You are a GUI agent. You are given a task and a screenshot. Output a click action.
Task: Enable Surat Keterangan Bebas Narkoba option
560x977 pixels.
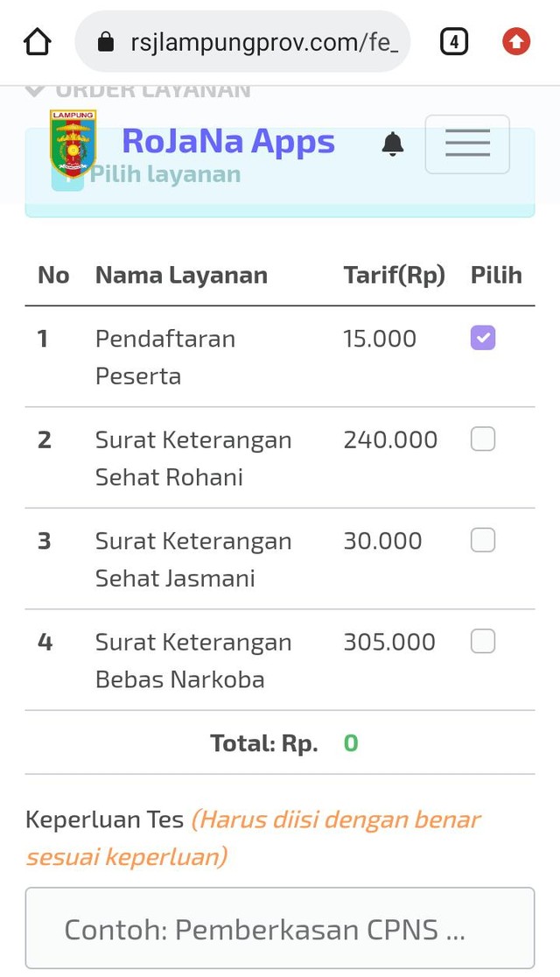(x=482, y=641)
